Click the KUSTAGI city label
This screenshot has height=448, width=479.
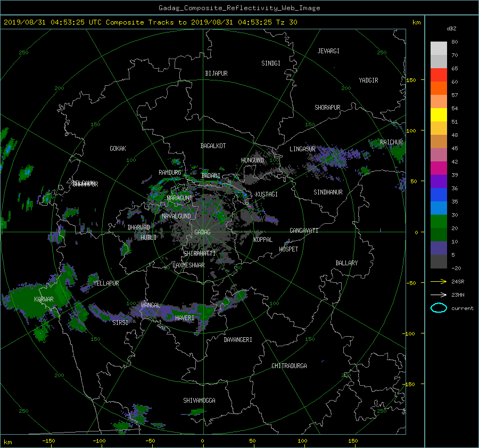click(267, 194)
